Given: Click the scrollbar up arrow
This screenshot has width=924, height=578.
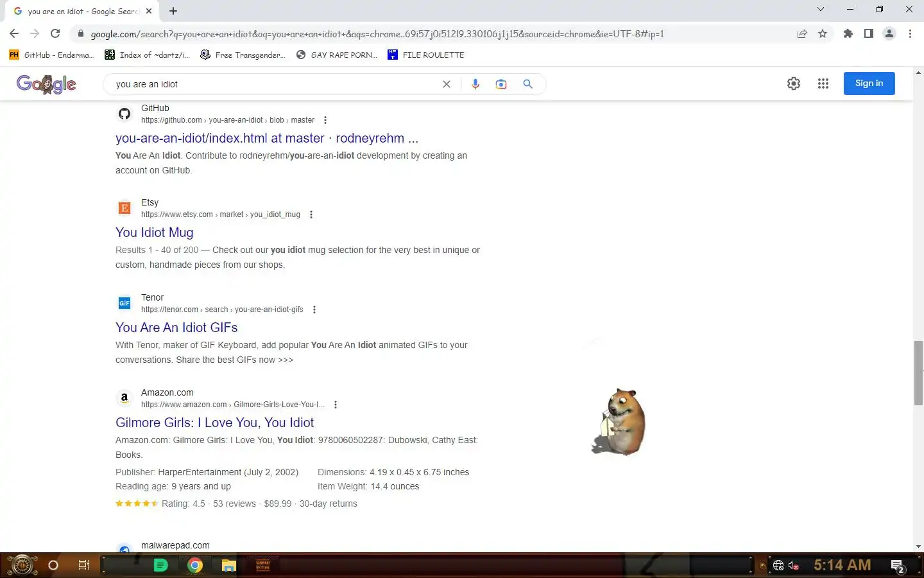Looking at the screenshot, I should (918, 71).
